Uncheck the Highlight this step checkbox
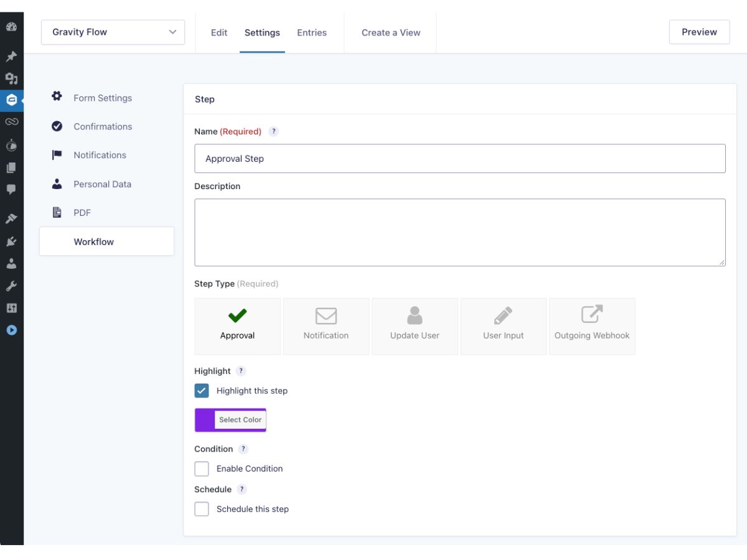The width and height of the screenshot is (747, 560). point(202,391)
